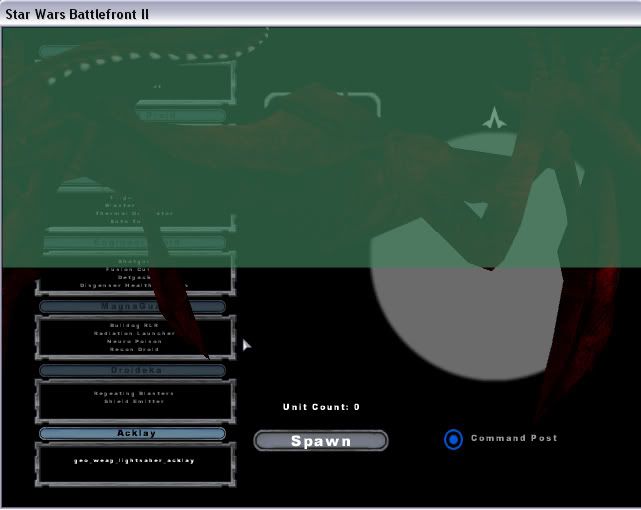The image size is (641, 510).
Task: Click the Unit Count: 0 text
Action: [x=321, y=407]
